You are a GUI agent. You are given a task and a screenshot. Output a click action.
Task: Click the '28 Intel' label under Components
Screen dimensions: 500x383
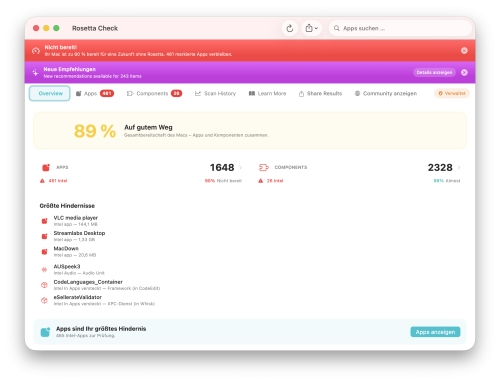point(275,181)
